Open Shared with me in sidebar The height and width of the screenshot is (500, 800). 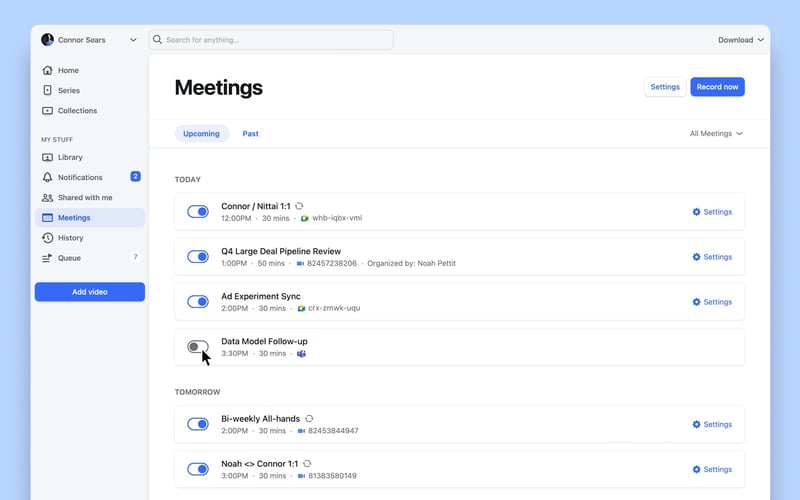click(90, 198)
